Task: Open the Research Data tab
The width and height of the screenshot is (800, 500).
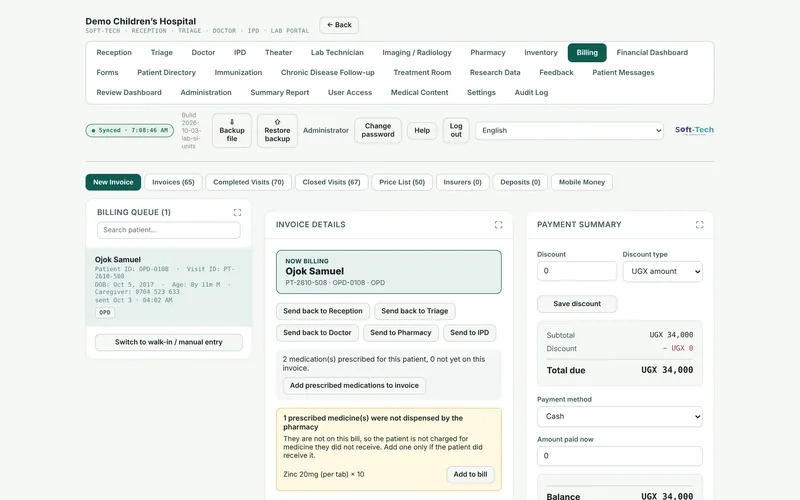Action: click(495, 72)
